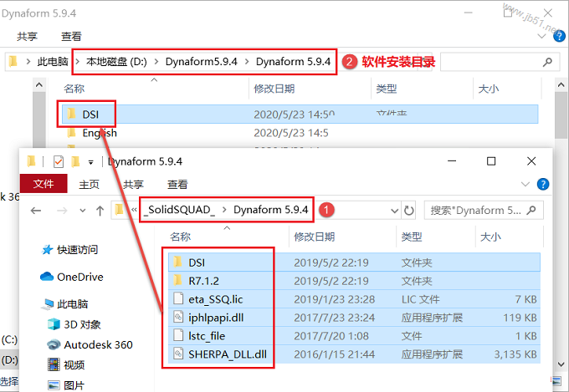Click the search box for Dynaform 5...
This screenshot has width=569, height=392.
coord(484,211)
